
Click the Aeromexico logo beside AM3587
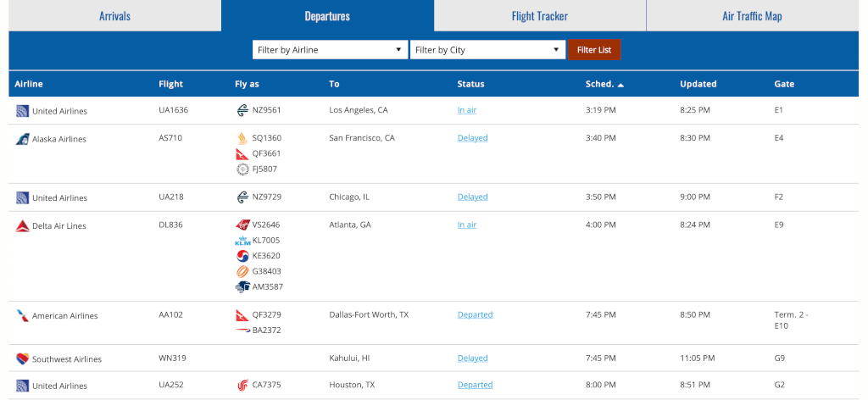pos(242,287)
